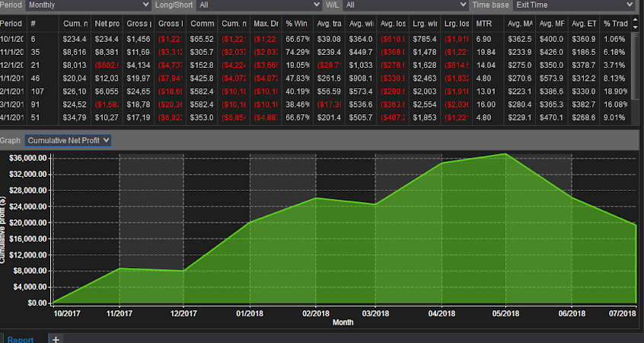Select the 2/1/201 period row
Viewport: 644px width, 343px height.
click(315, 91)
